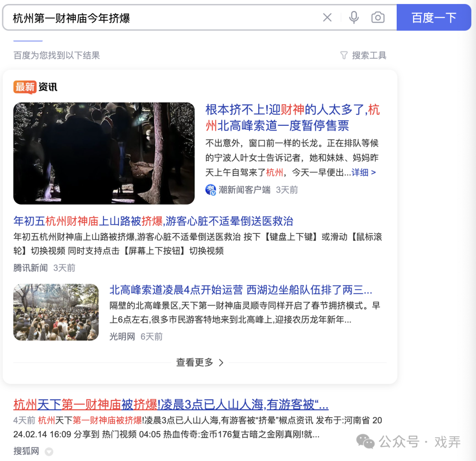
Task: Open dropdown arrow next to 搜狐网
Action: click(49, 452)
